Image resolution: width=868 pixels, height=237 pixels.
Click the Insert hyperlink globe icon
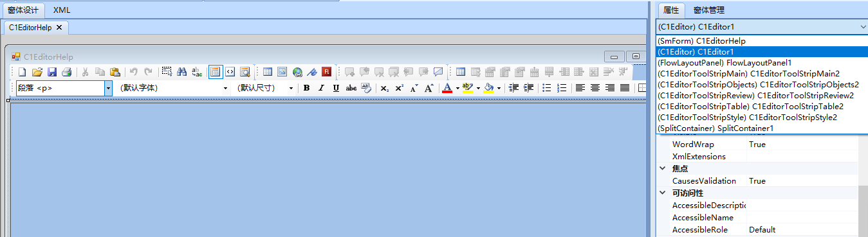point(297,72)
